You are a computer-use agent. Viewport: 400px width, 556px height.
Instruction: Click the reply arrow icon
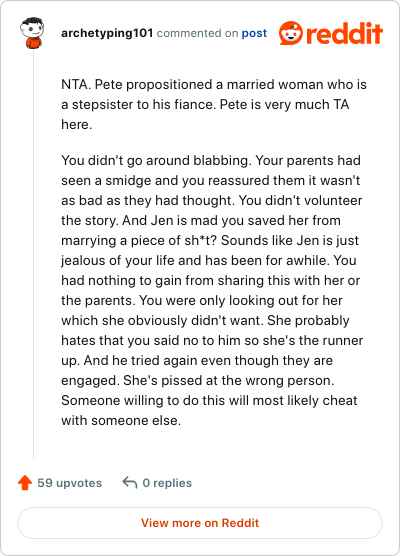pos(129,482)
